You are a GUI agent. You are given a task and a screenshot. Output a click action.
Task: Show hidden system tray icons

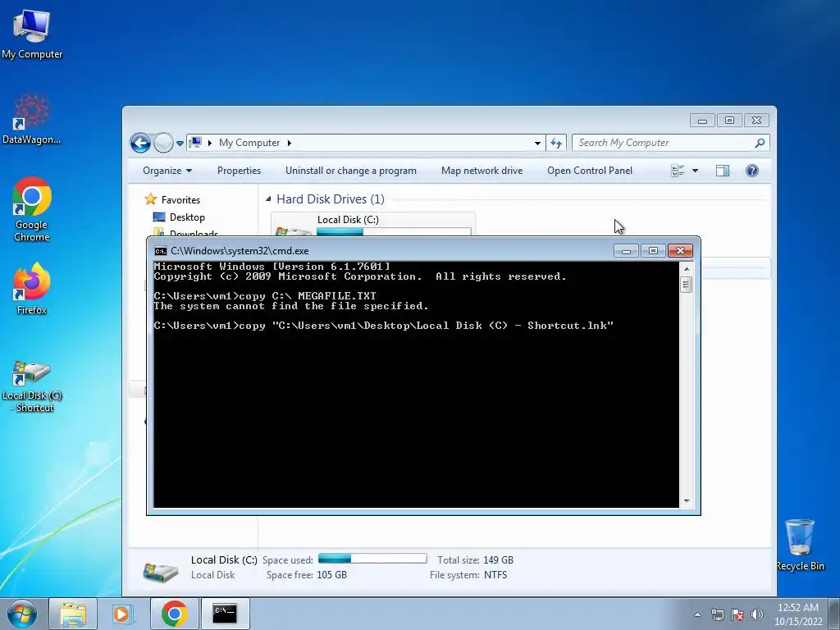(x=697, y=614)
